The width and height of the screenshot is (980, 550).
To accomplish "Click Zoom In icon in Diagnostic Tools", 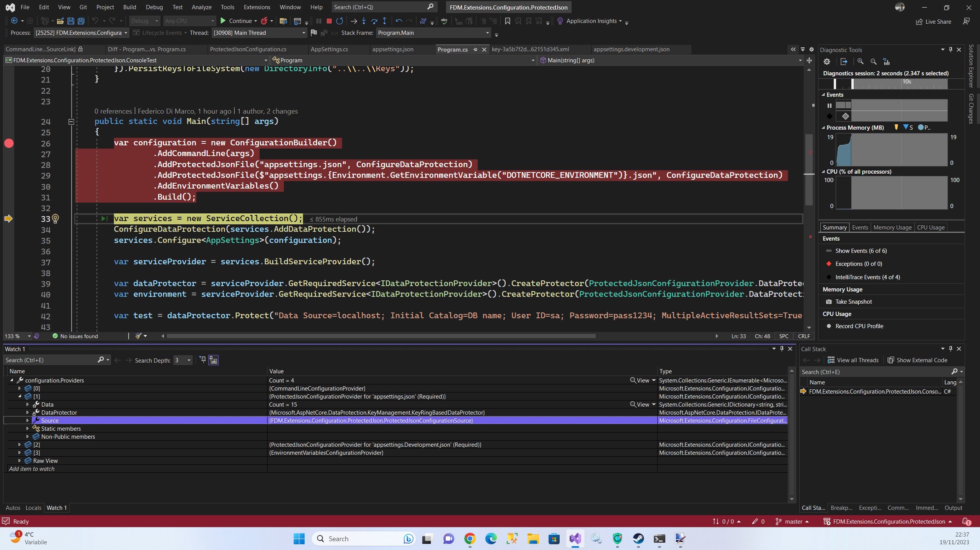I will coord(860,62).
